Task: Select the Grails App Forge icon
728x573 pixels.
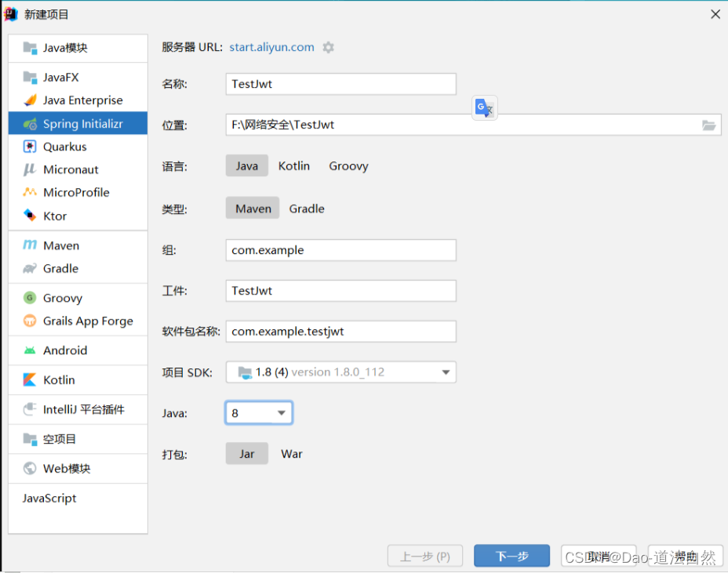Action: tap(30, 321)
